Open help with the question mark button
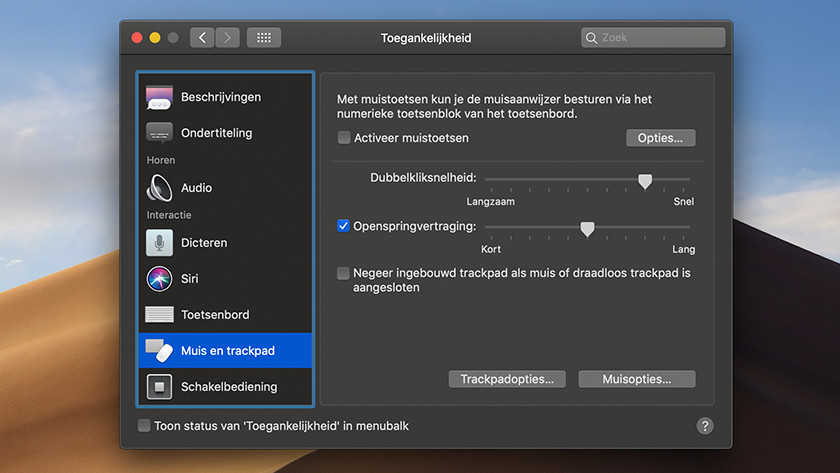This screenshot has height=473, width=840. click(704, 426)
